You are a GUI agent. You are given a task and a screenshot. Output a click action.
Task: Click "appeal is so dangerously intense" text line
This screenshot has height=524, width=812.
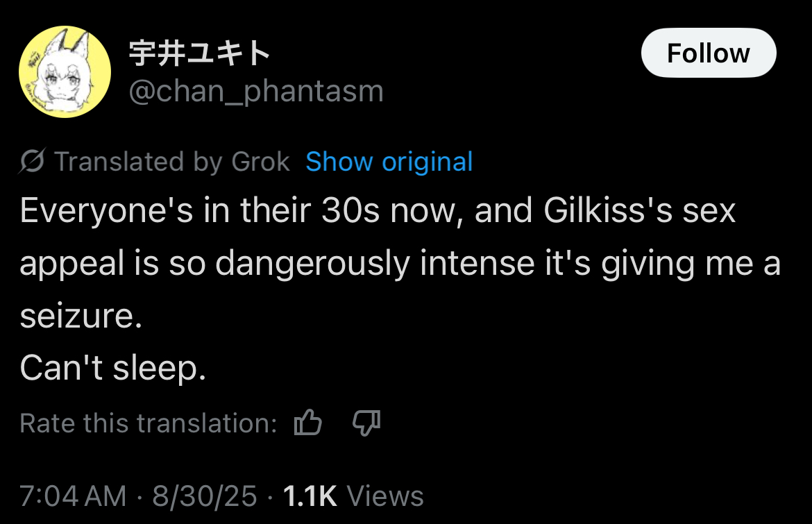(399, 264)
